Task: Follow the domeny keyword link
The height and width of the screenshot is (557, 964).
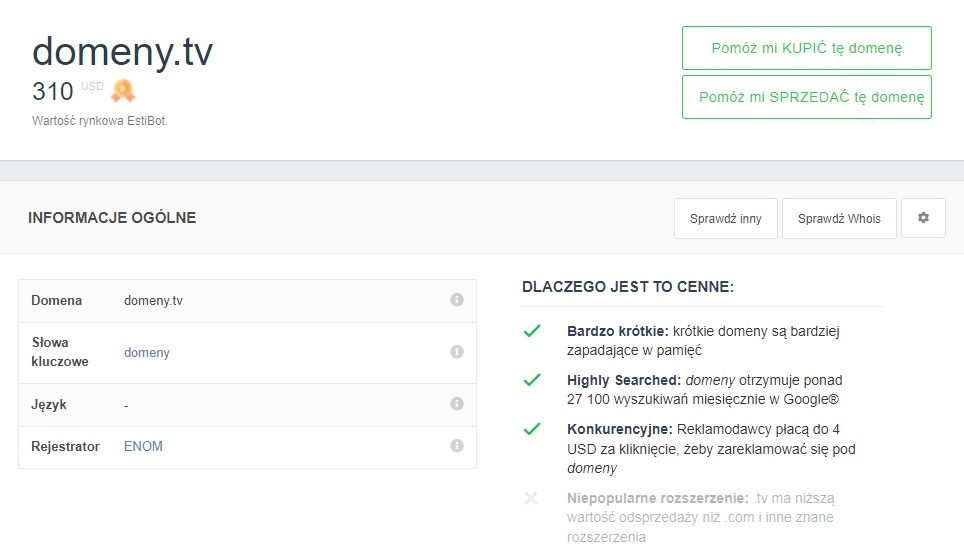Action: [147, 353]
